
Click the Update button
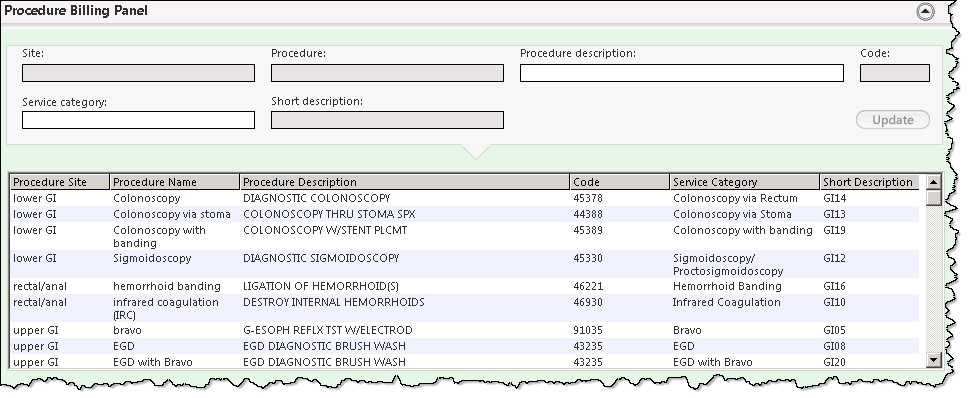(x=893, y=120)
